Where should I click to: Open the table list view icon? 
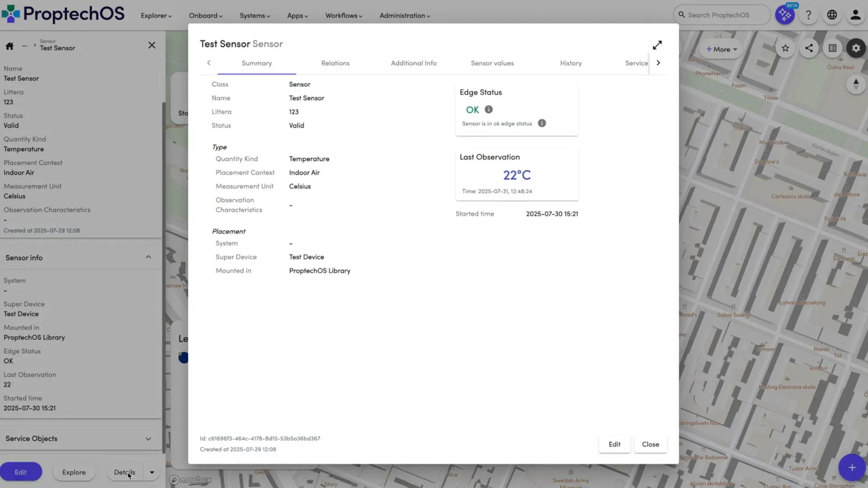[x=832, y=48]
